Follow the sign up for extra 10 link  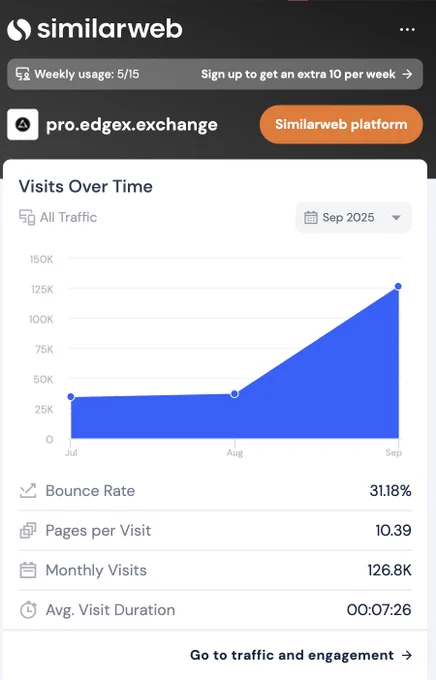[306, 74]
